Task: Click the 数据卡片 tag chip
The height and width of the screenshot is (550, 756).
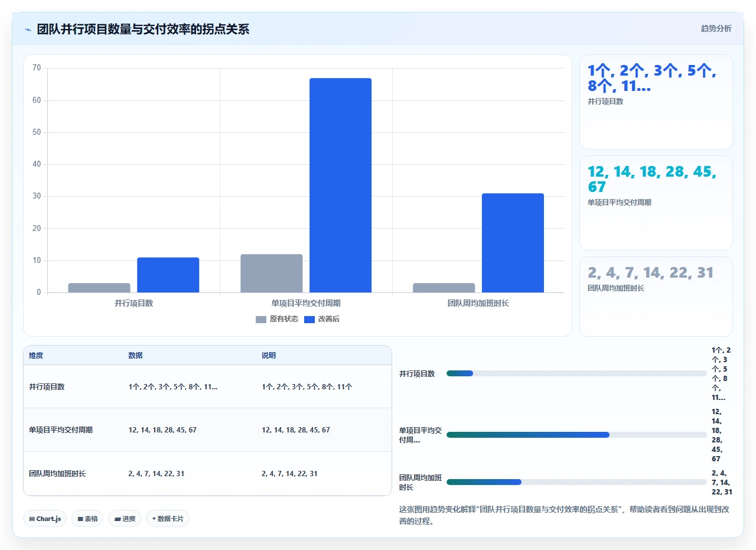Action: click(x=168, y=519)
